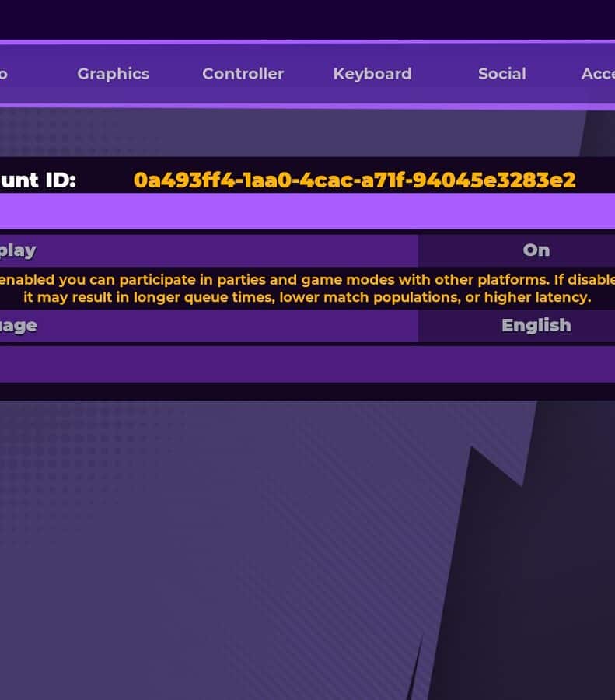
Task: Select the cut-off tab left of Graphics
Action: point(4,74)
